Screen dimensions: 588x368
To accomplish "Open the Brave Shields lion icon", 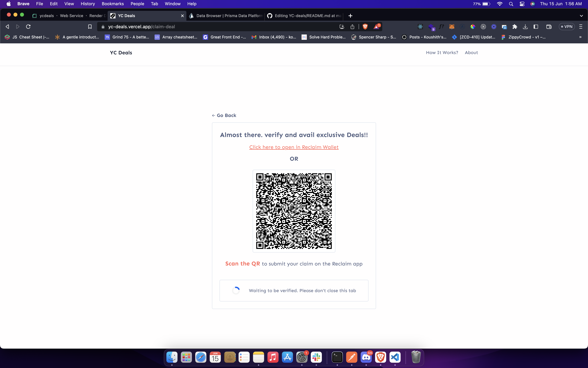I will 365,26.
